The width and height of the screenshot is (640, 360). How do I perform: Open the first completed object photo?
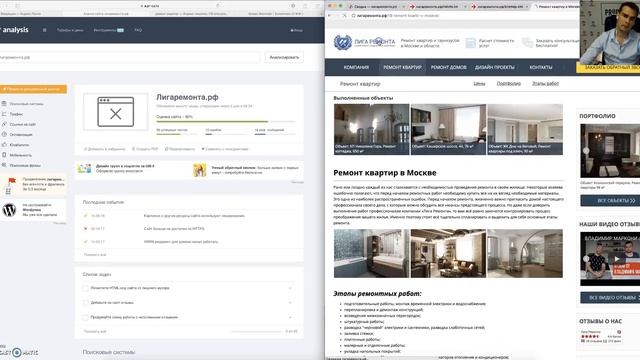pyautogui.click(x=371, y=129)
